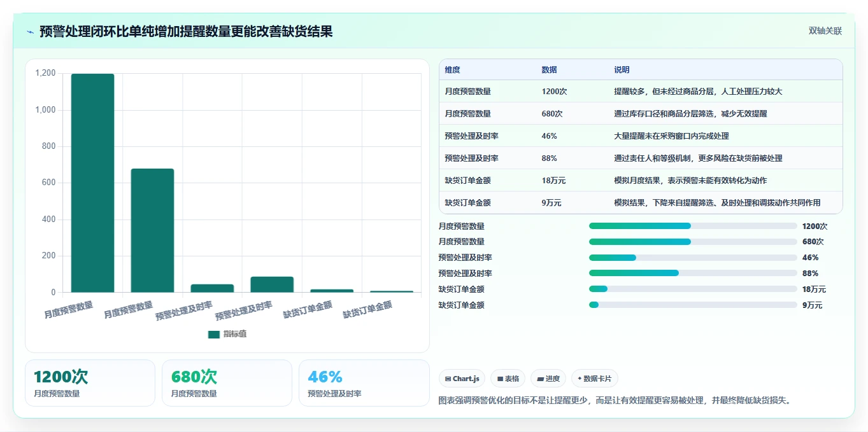Click the chart bar reaching about 88
Image resolution: width=868 pixels, height=432 pixels.
pyautogui.click(x=272, y=284)
